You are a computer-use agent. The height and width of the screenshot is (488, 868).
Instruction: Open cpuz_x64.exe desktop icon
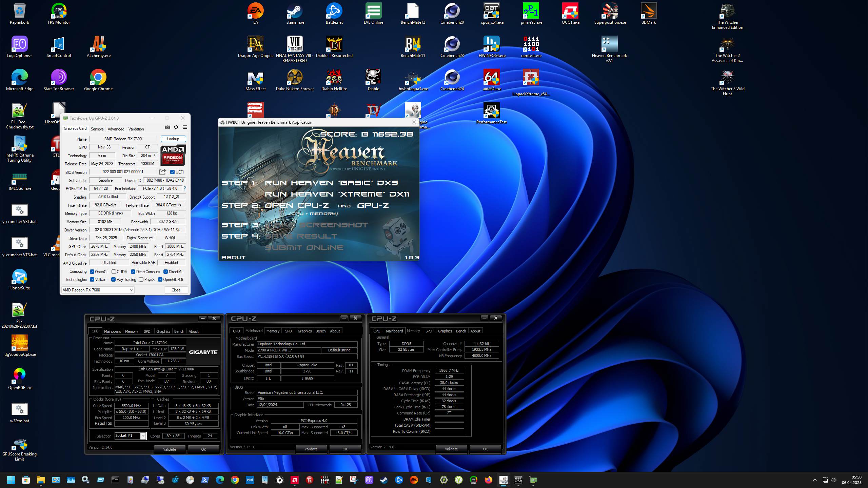[492, 14]
